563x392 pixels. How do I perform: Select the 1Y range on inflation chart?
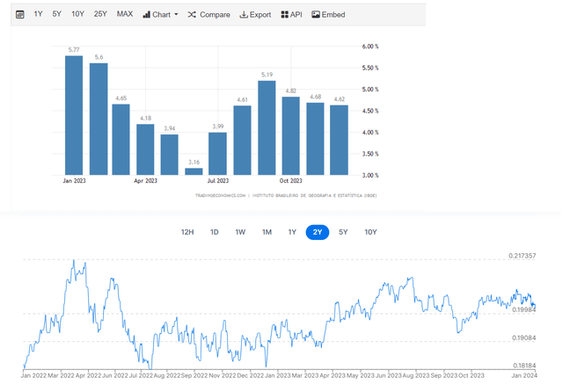[x=38, y=14]
